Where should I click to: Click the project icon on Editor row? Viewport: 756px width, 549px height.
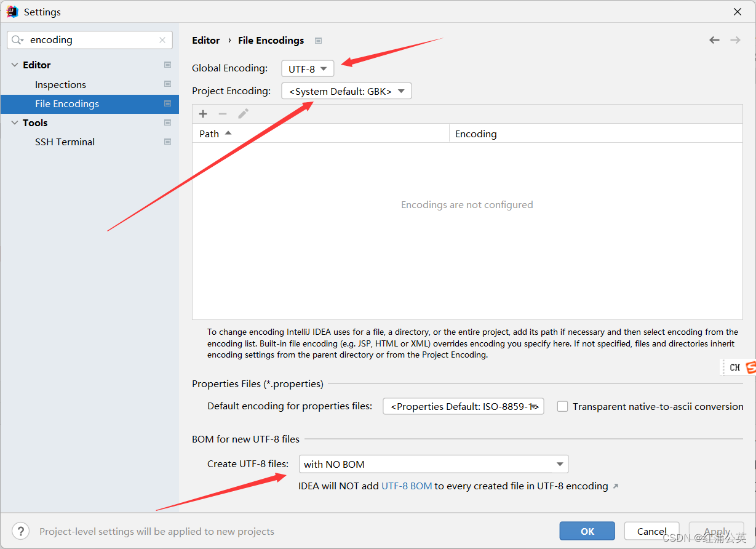pos(167,65)
